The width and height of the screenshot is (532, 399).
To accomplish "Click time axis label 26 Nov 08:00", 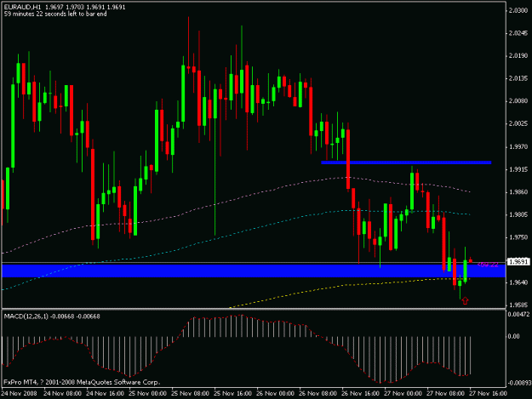I will pyautogui.click(x=317, y=394).
